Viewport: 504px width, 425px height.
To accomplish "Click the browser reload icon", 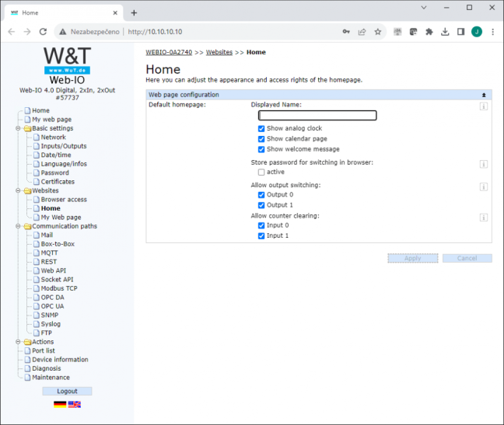I will [43, 32].
